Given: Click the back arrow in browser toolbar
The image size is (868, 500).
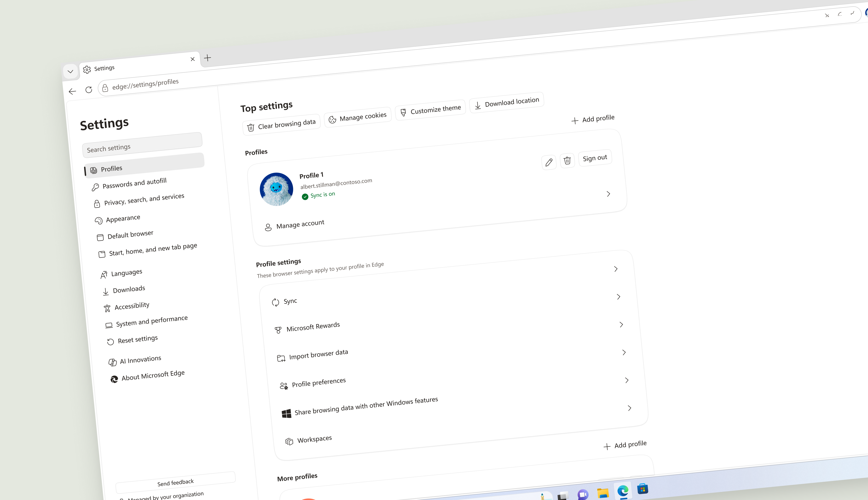Looking at the screenshot, I should point(72,91).
